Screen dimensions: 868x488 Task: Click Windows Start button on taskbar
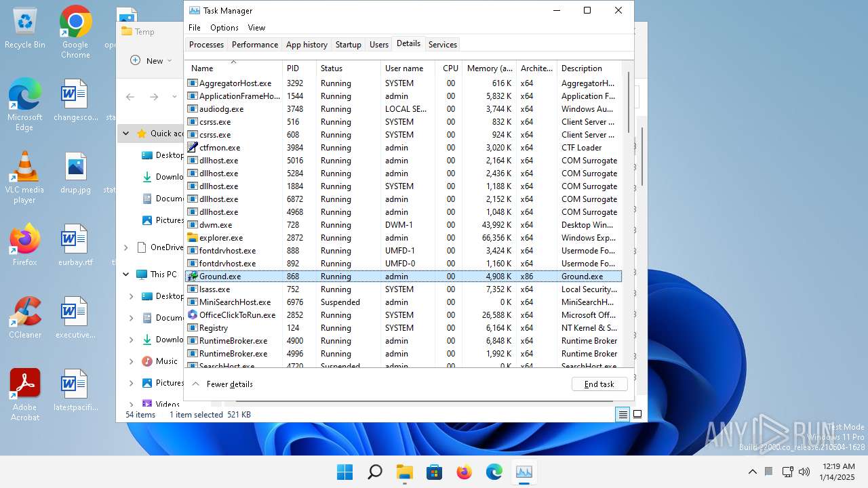(x=344, y=472)
